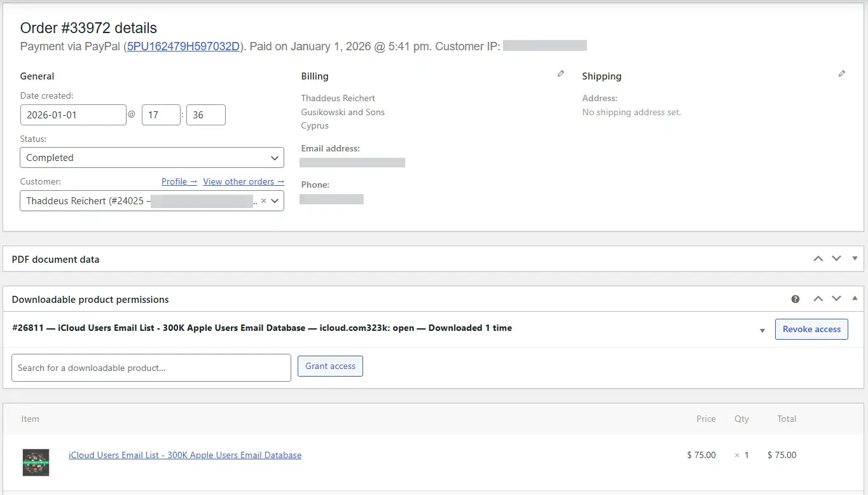Click the iCloud product thumbnail image
The height and width of the screenshot is (495, 868).
tap(36, 463)
